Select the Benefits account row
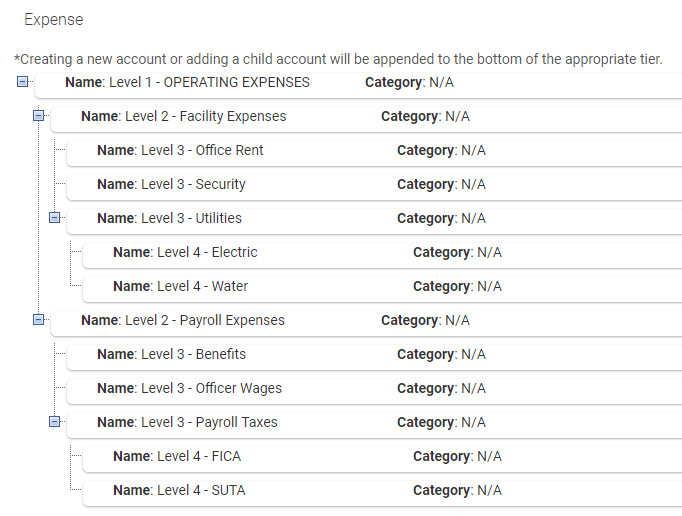 pos(171,354)
